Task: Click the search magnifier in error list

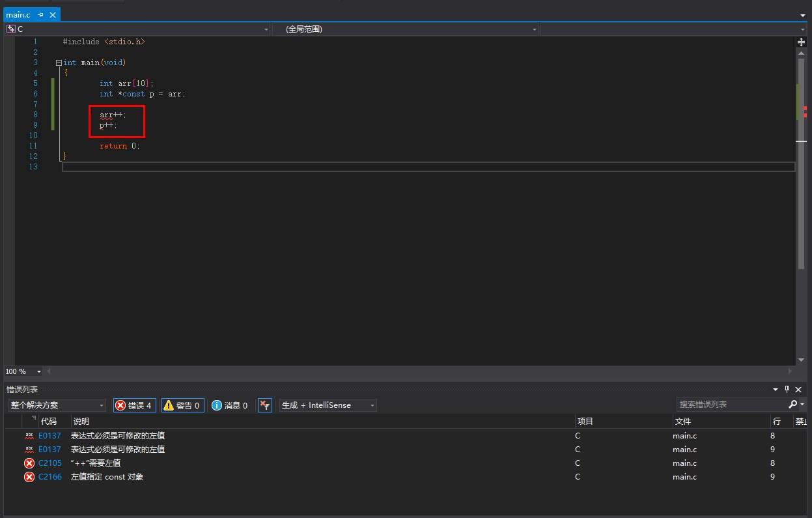Action: click(x=792, y=405)
